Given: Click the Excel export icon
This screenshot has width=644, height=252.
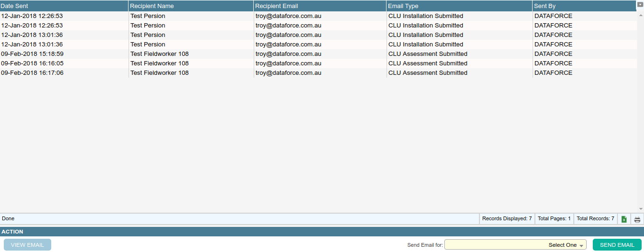Looking at the screenshot, I should tap(624, 219).
